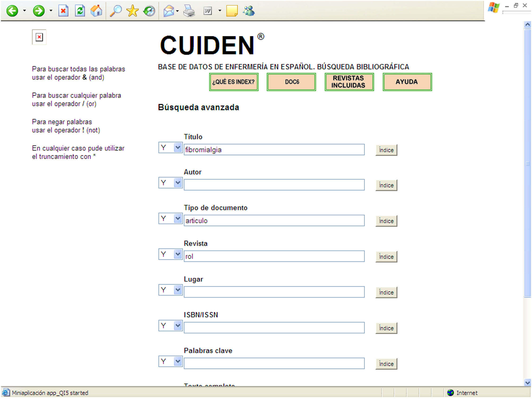Viewport: 532px width, 399px height.
Task: Expand the Título operator dropdown
Action: pos(178,148)
